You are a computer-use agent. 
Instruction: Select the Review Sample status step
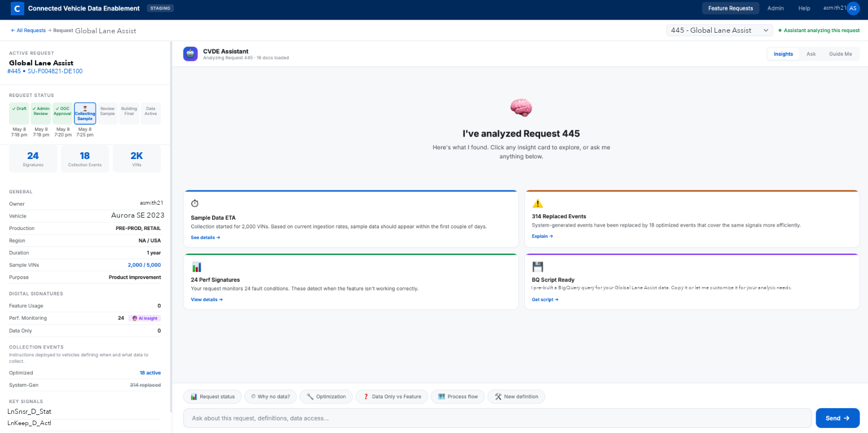pos(107,113)
